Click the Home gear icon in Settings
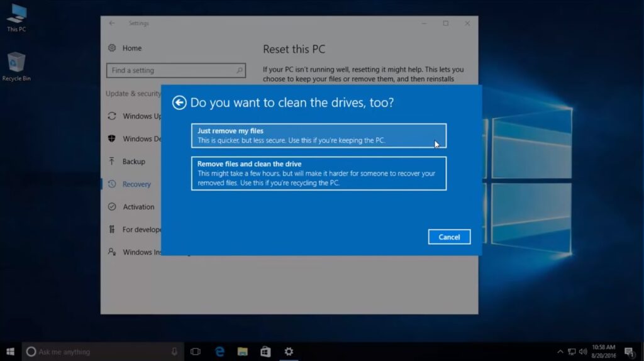This screenshot has width=644, height=361. coord(112,48)
